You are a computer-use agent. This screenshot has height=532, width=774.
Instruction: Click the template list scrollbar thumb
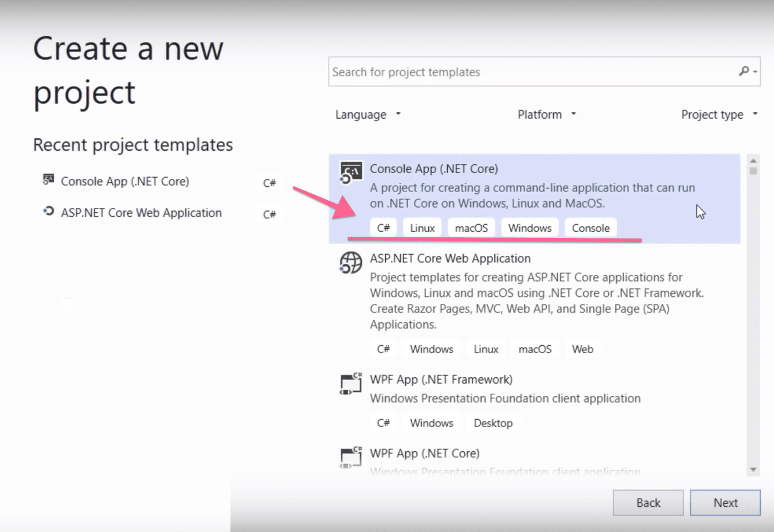[x=753, y=171]
